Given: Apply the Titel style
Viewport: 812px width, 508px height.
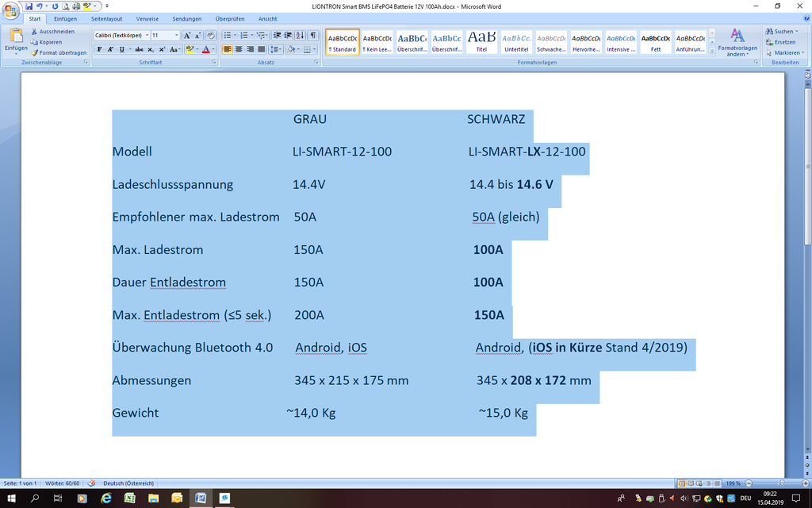Looking at the screenshot, I should tap(481, 41).
